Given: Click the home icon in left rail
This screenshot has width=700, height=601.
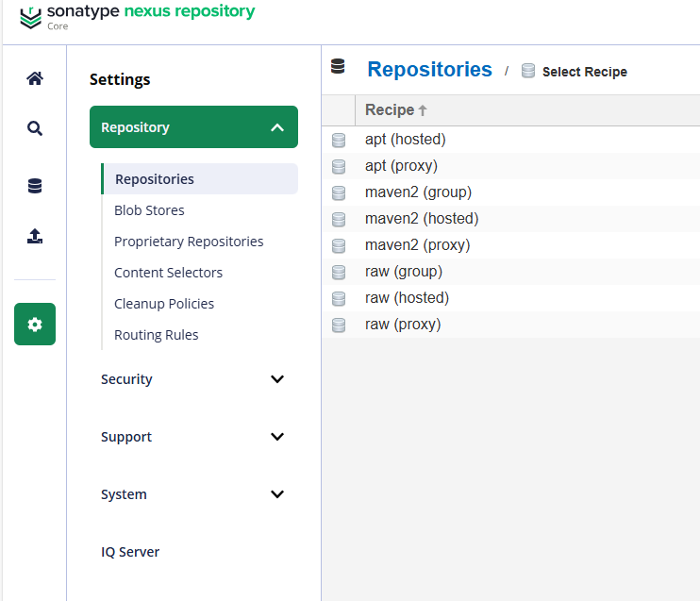Looking at the screenshot, I should (x=35, y=78).
